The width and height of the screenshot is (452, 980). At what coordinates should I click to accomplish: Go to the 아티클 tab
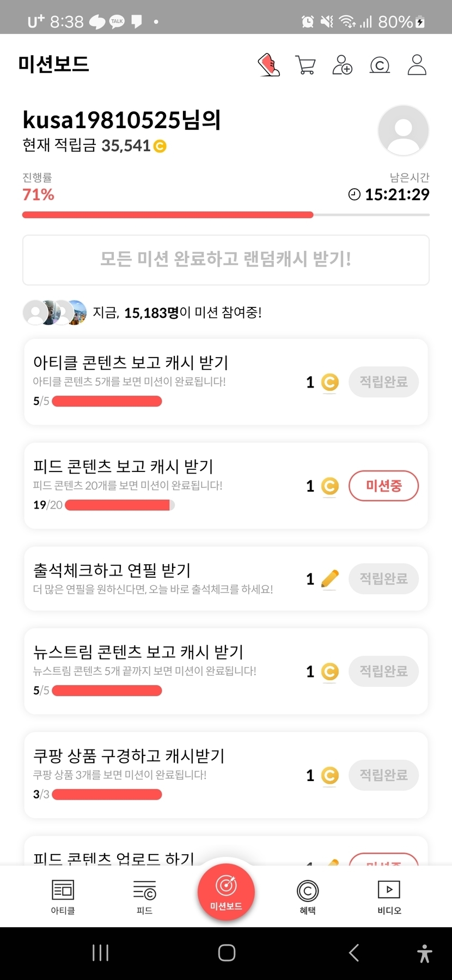63,897
